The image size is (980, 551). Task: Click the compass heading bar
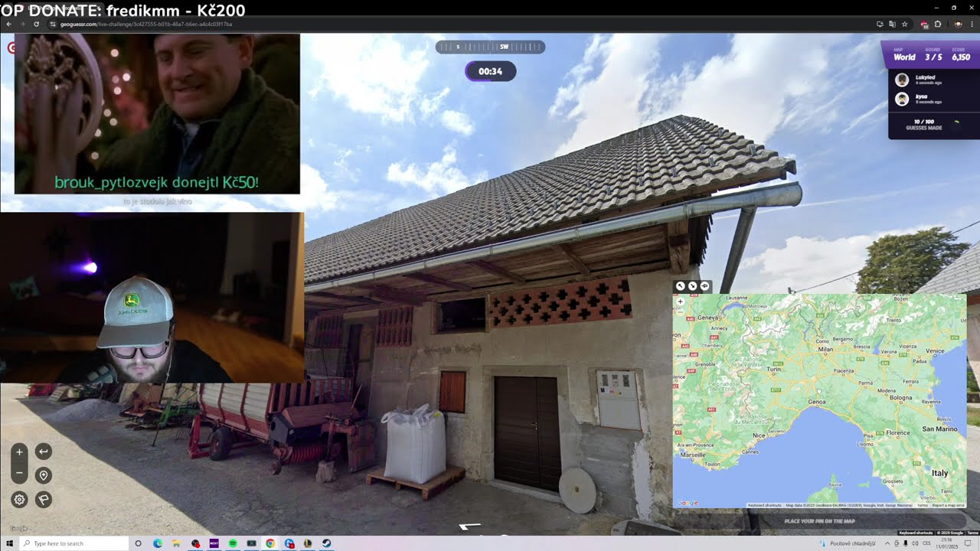tap(490, 47)
